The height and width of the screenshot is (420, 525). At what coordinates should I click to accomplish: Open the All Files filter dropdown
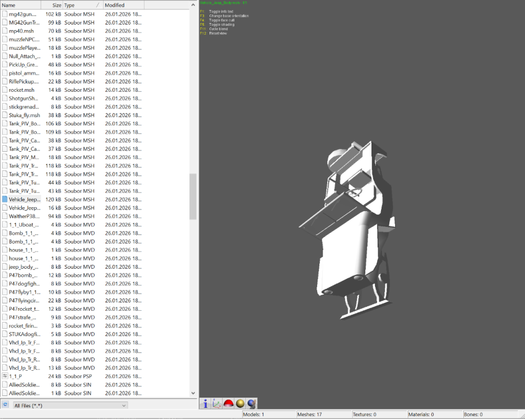point(70,406)
